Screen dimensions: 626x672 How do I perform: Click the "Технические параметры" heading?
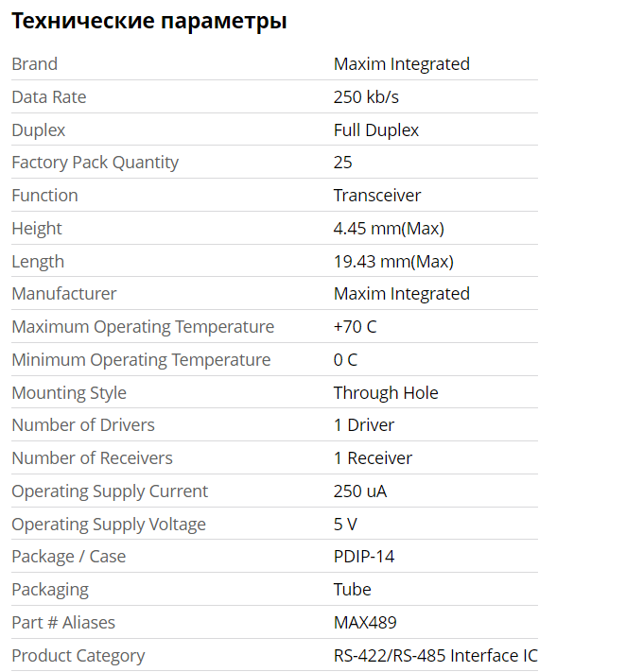(149, 21)
